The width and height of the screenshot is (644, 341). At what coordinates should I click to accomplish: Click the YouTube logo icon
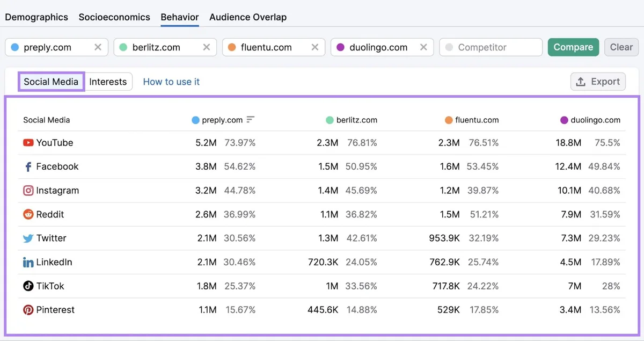[28, 143]
